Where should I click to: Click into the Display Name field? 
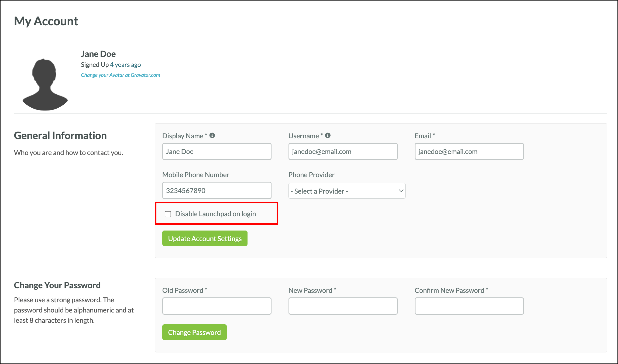217,151
